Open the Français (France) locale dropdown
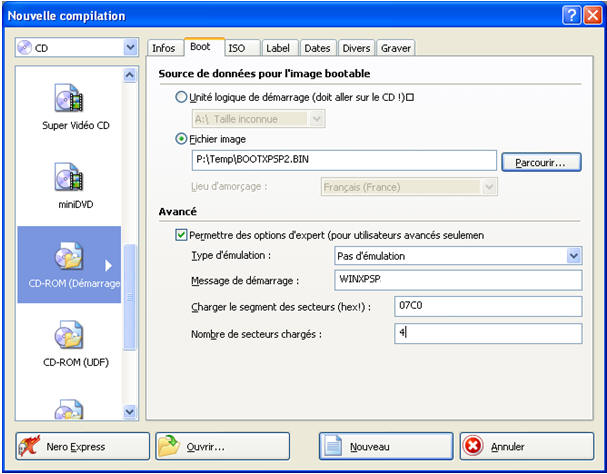This screenshot has width=607, height=474. [x=489, y=187]
